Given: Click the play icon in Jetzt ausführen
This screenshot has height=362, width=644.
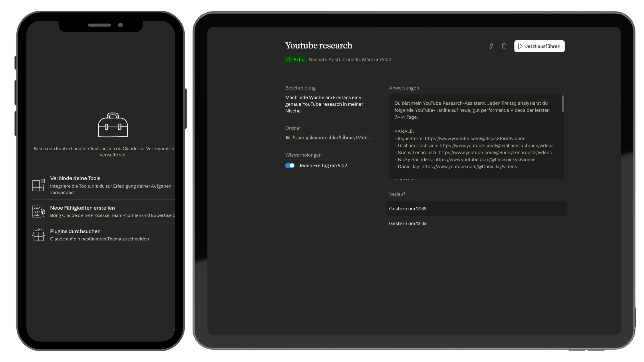Looking at the screenshot, I should (x=520, y=46).
